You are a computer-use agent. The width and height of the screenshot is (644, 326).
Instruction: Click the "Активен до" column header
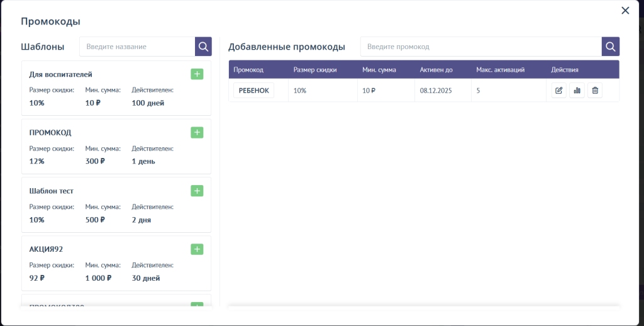coord(436,70)
